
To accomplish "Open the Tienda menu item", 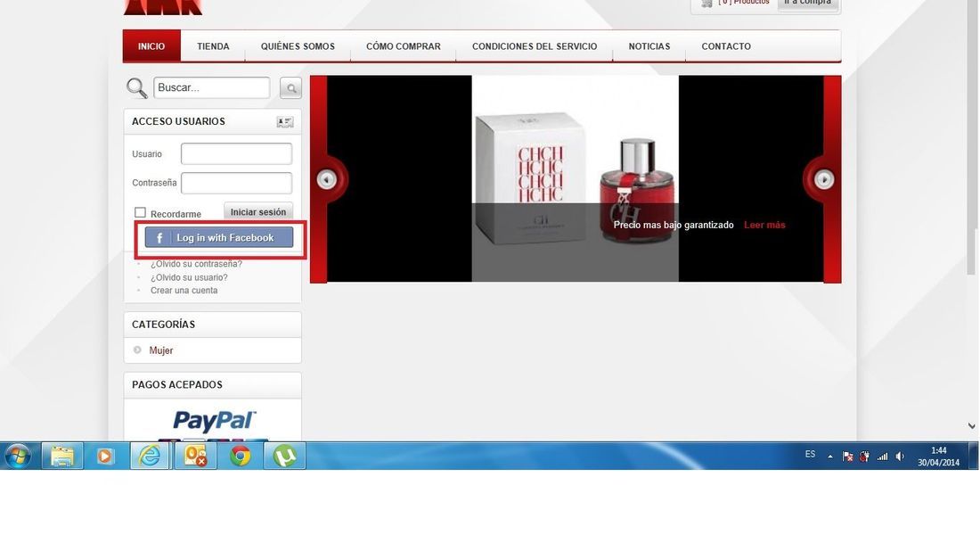I will click(213, 46).
